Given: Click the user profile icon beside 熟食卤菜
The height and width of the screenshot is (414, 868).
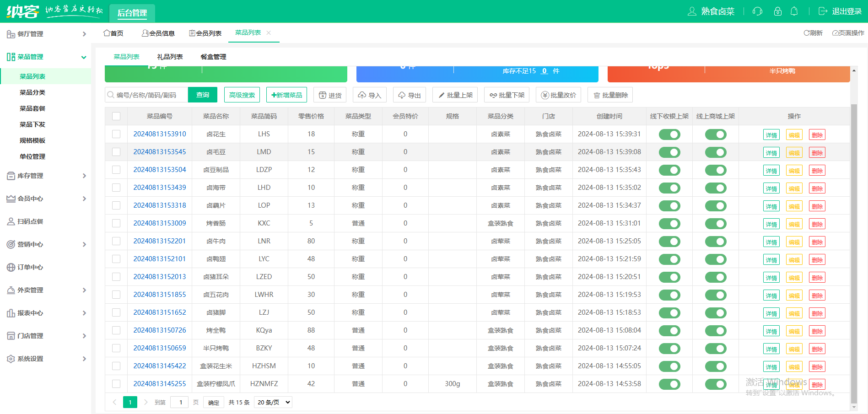Looking at the screenshot, I should coord(692,11).
